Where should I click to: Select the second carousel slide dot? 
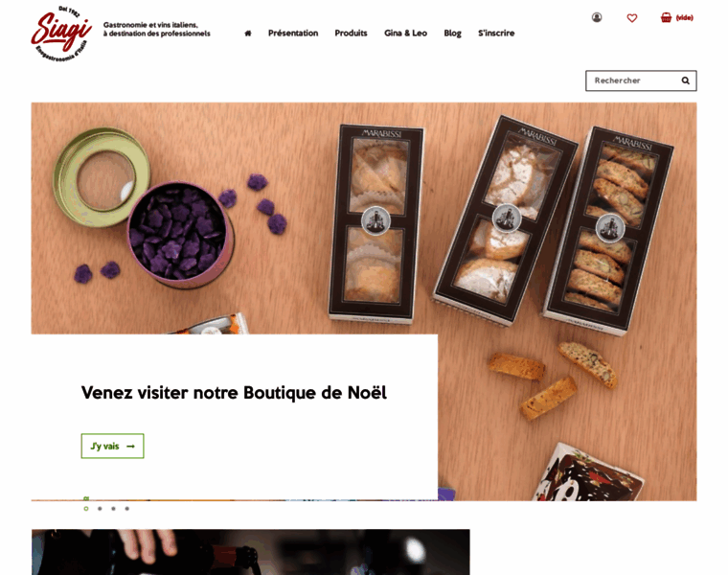click(x=100, y=509)
